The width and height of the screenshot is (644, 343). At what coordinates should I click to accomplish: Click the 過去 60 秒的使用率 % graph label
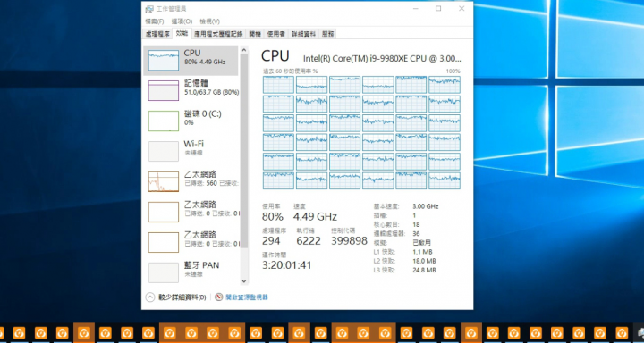point(291,71)
